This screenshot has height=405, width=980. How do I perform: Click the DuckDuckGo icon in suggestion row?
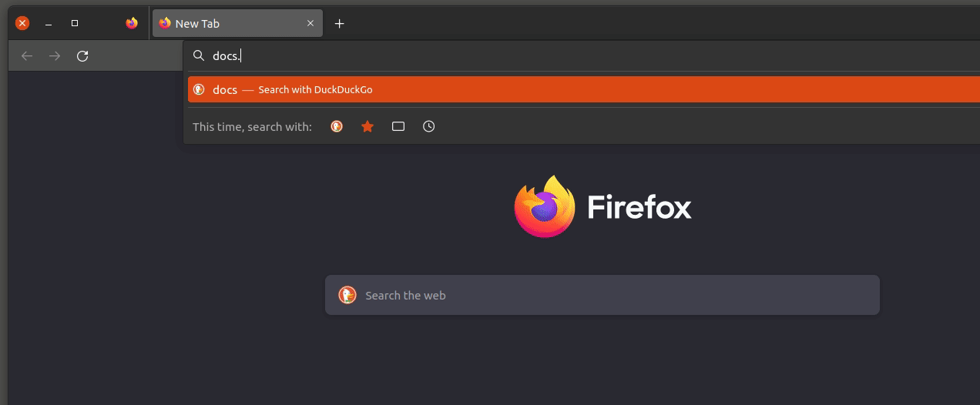198,89
